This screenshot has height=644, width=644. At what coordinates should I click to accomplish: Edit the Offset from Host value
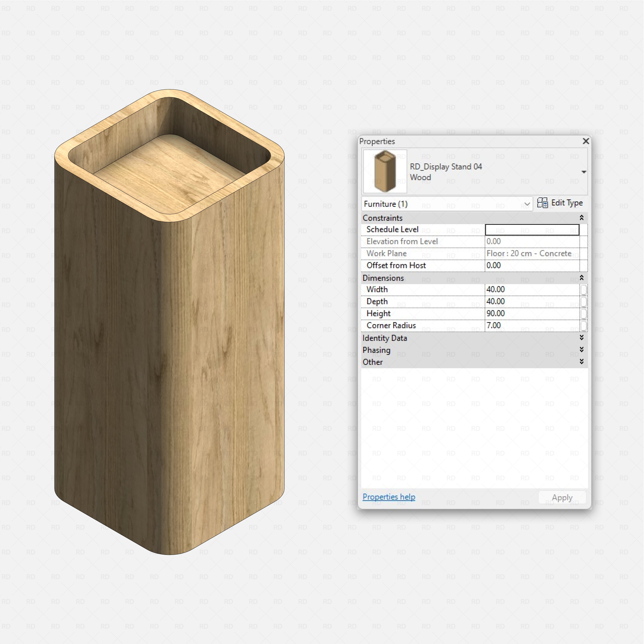[x=532, y=266]
